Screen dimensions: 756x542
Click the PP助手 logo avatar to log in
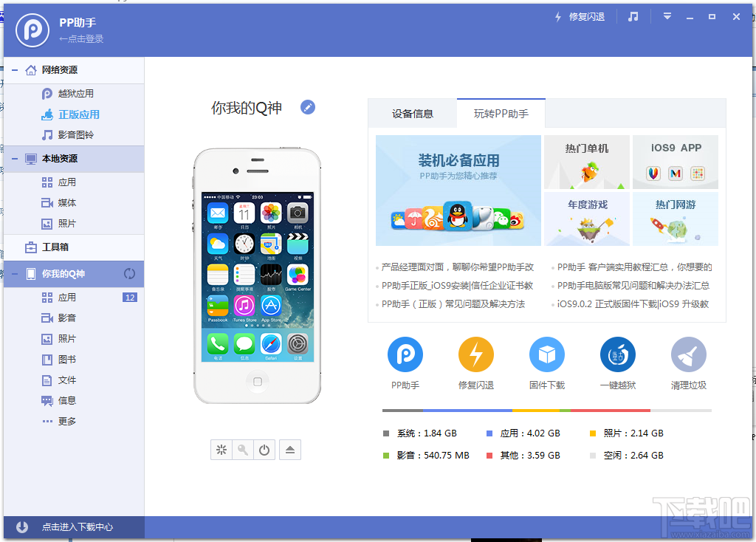(x=32, y=30)
